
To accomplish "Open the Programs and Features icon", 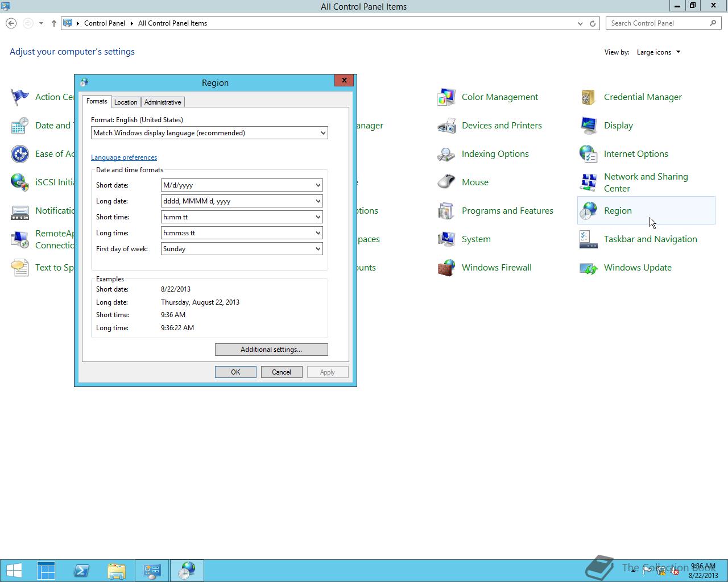I will [x=446, y=211].
